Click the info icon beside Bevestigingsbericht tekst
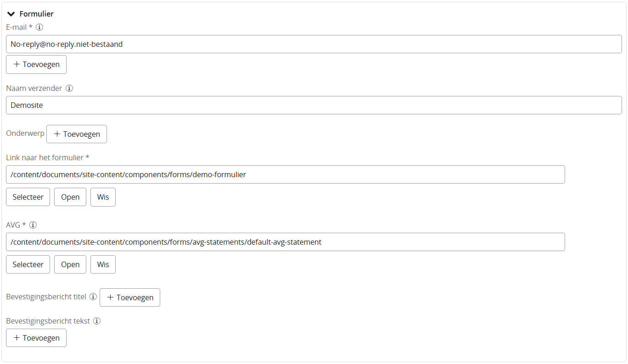The height and width of the screenshot is (364, 628). (x=97, y=321)
